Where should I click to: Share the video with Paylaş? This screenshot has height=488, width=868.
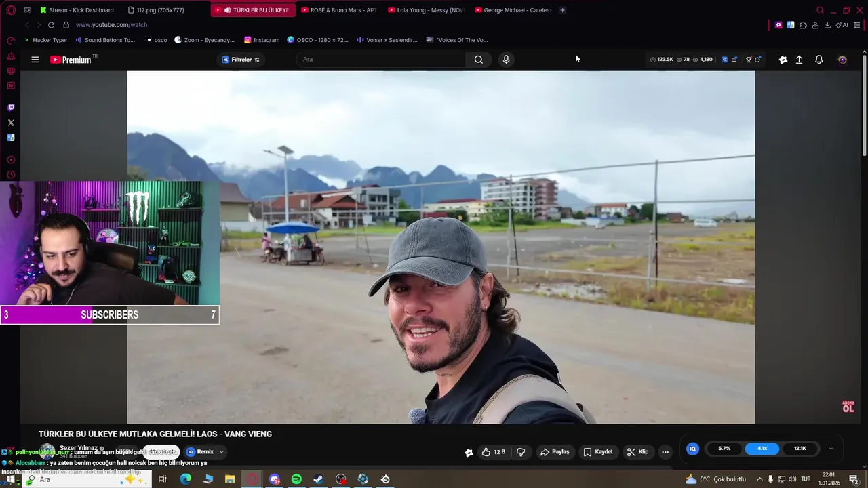(x=555, y=452)
